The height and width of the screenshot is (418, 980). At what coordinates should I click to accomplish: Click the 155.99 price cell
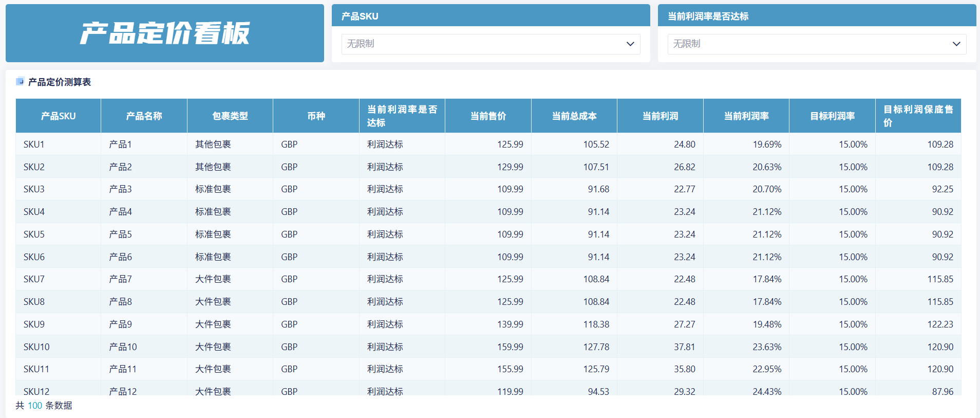[488, 369]
